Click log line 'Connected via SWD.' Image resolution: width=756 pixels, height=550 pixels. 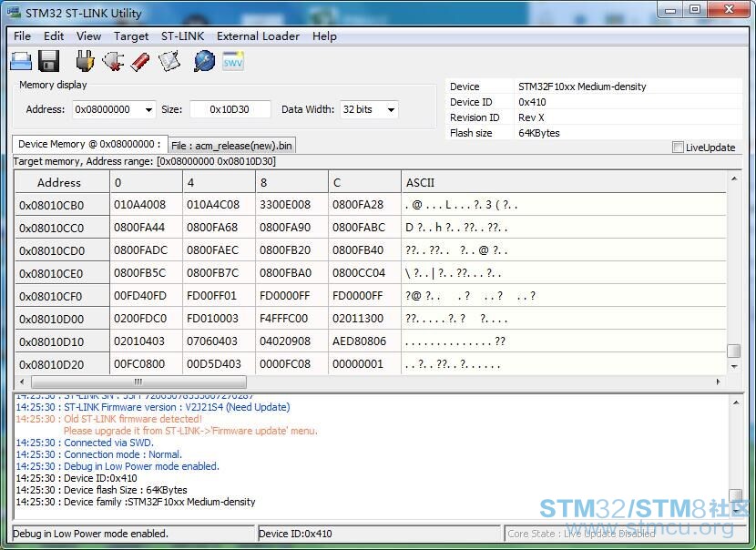pyautogui.click(x=109, y=443)
